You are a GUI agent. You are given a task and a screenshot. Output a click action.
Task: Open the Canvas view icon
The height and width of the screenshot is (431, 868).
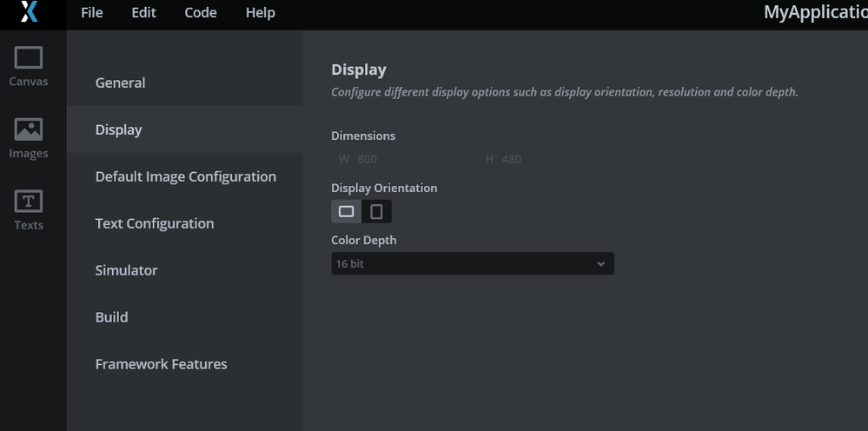[x=28, y=66]
